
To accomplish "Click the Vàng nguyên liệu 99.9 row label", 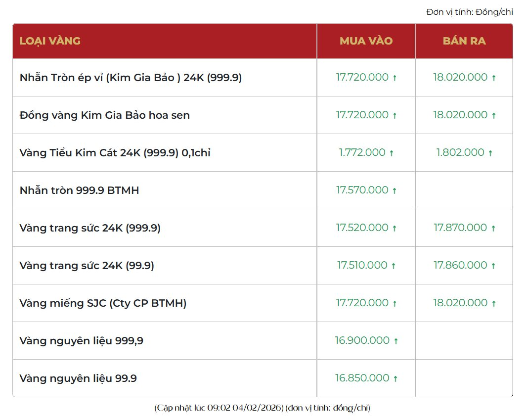I will (78, 378).
